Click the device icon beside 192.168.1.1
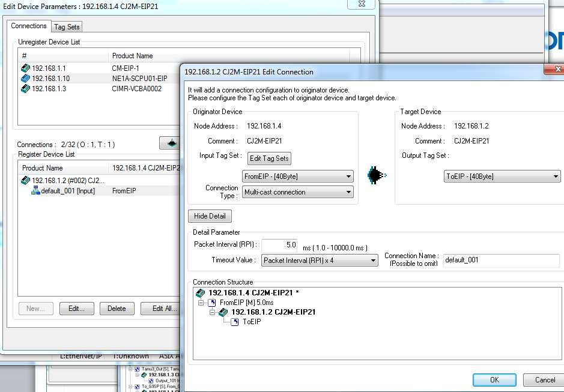 point(25,68)
